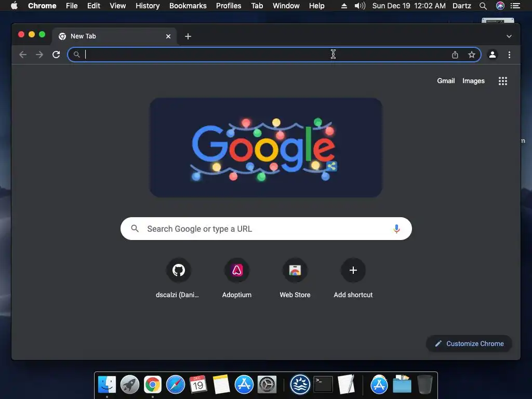Open the Gmail link

click(446, 81)
